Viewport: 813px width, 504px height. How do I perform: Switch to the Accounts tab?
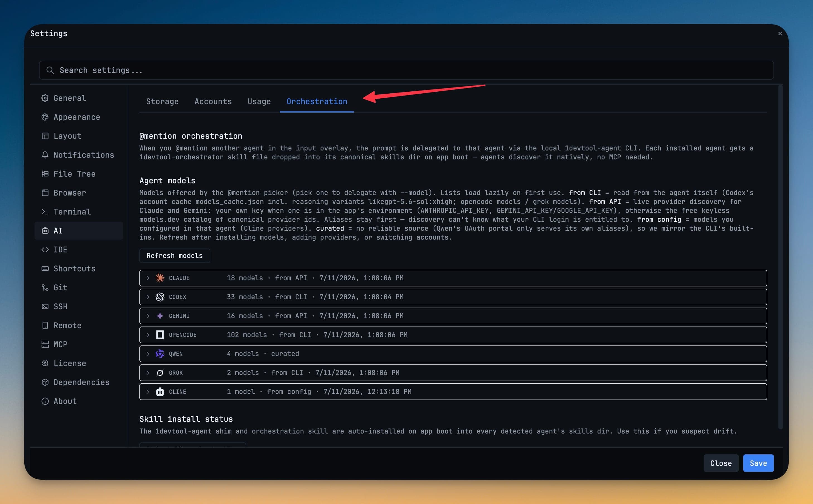(213, 101)
